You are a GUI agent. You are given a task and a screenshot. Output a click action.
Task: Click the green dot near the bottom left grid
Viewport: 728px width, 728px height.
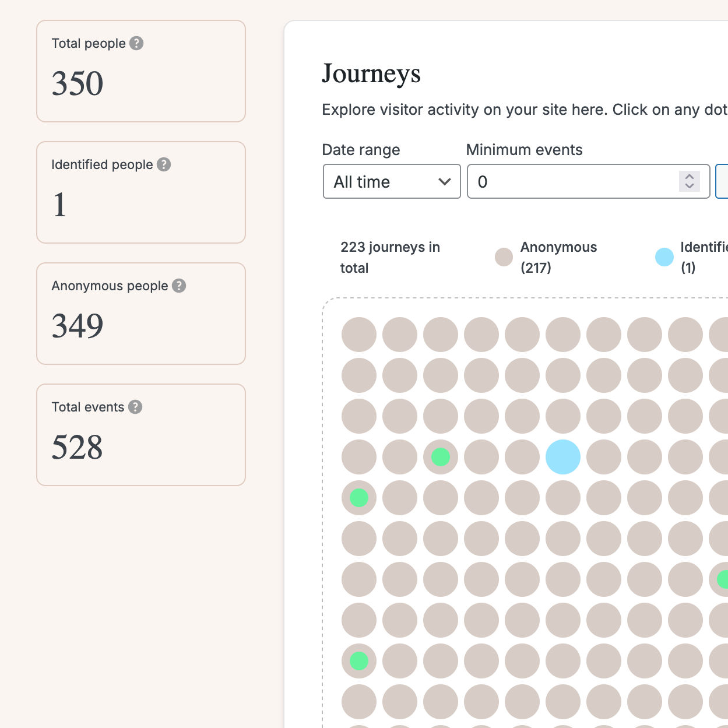click(x=358, y=660)
